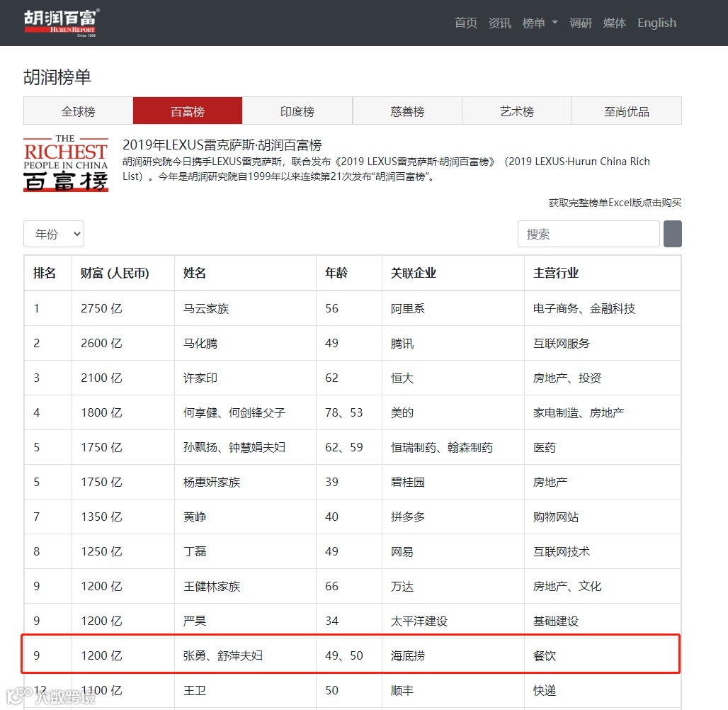Click the name 严昊
Screen dimensions: 728x710
click(x=195, y=621)
